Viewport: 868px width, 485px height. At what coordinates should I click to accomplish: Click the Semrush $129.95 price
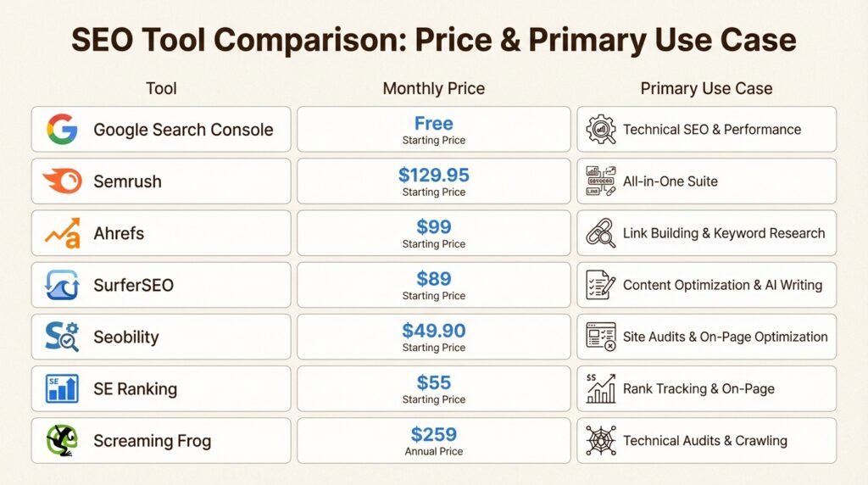pos(433,176)
